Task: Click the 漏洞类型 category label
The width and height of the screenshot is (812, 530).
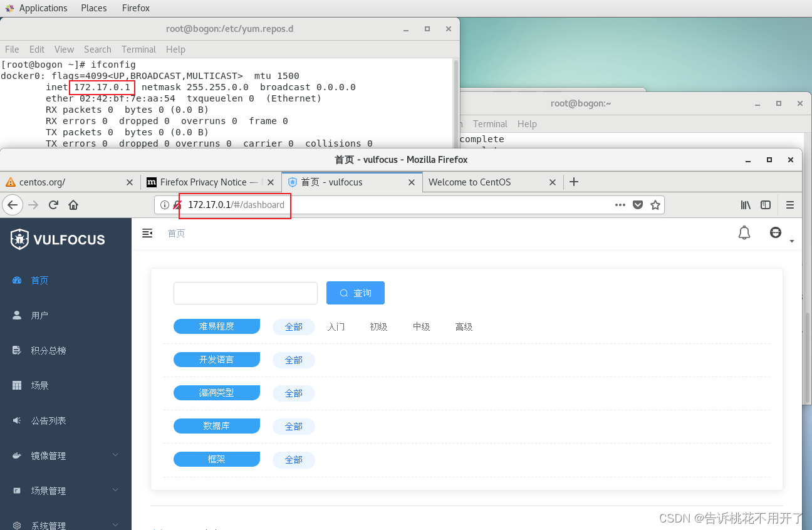Action: (217, 393)
